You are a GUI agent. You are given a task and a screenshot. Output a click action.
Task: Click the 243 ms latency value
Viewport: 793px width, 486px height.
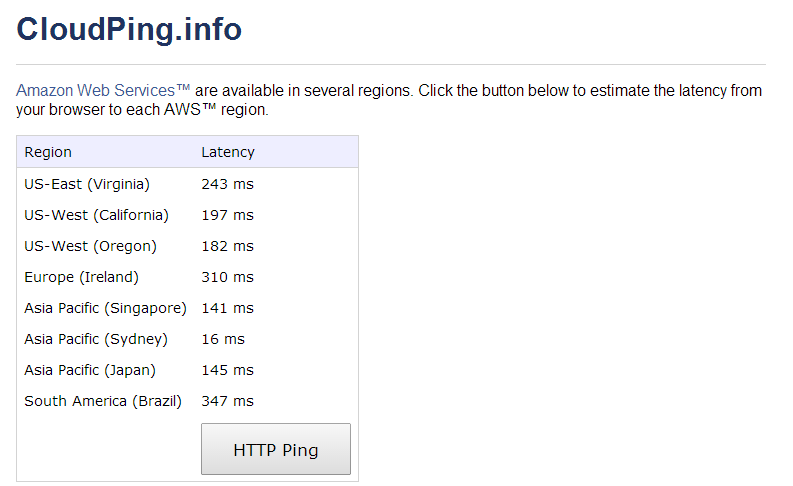coord(228,184)
